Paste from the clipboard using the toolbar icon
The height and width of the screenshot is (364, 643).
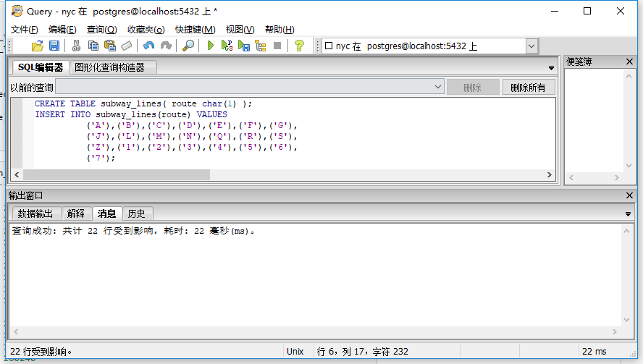click(110, 46)
